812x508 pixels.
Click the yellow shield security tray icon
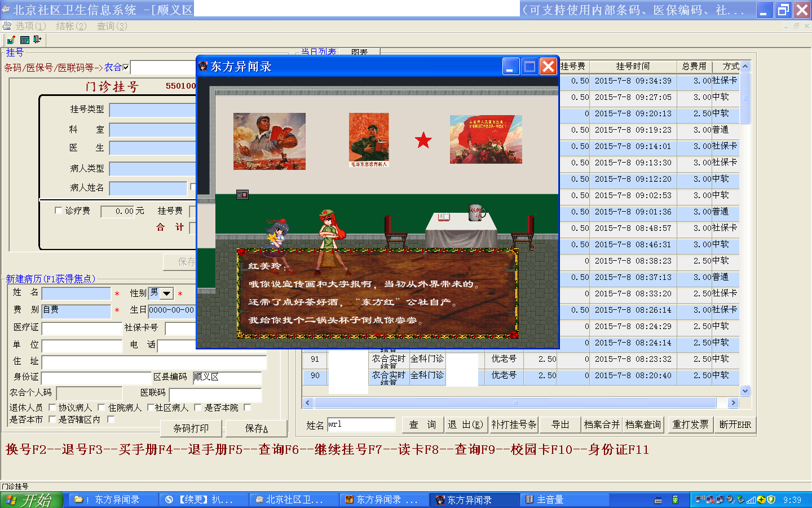pyautogui.click(x=771, y=500)
